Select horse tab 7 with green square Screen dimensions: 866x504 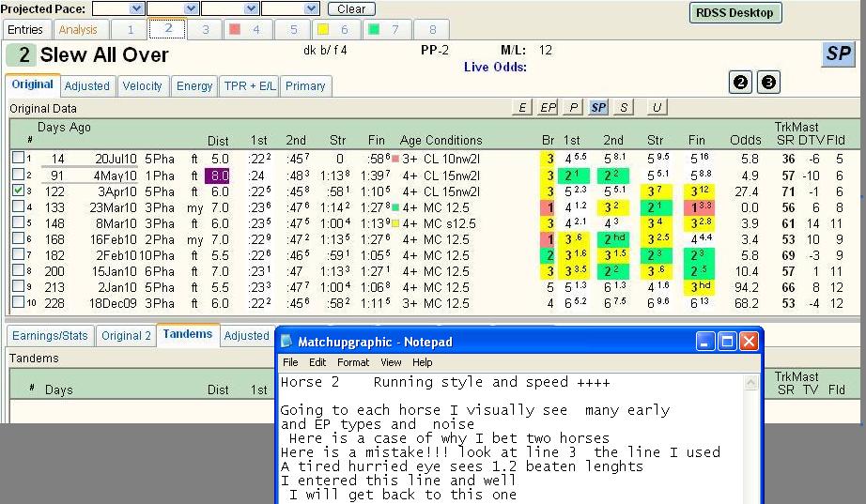pos(387,29)
